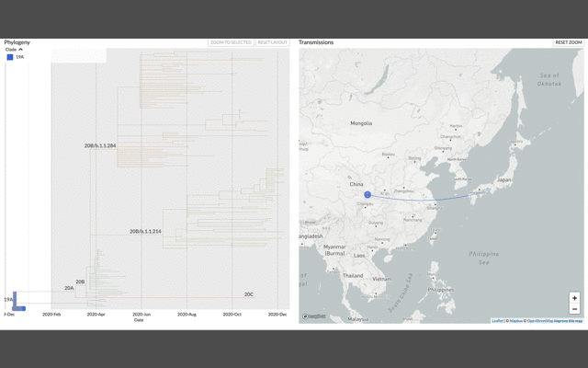Click the 20C clade branch label
Viewport: 588px width, 368px height.
(248, 294)
